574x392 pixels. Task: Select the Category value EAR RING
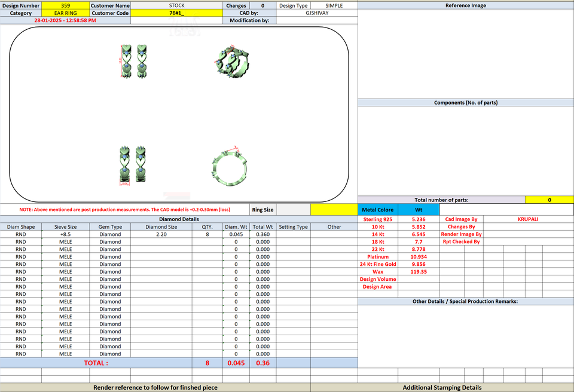(x=66, y=13)
